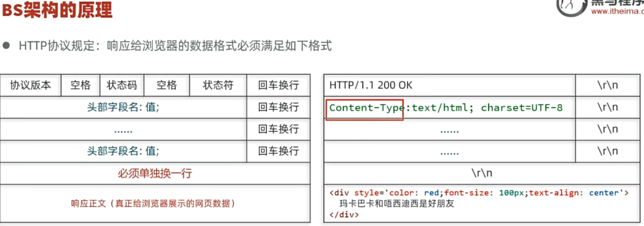Click the charset=UTF-8 value
This screenshot has width=644, height=226.
(x=522, y=108)
